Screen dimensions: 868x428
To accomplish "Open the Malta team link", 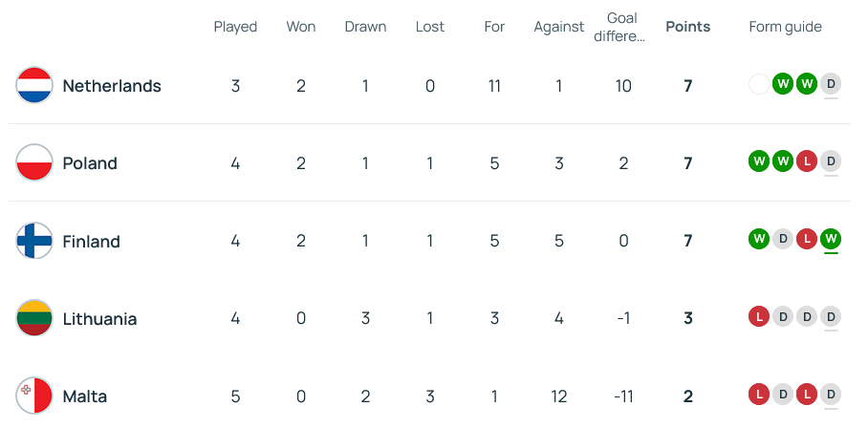I will (84, 396).
